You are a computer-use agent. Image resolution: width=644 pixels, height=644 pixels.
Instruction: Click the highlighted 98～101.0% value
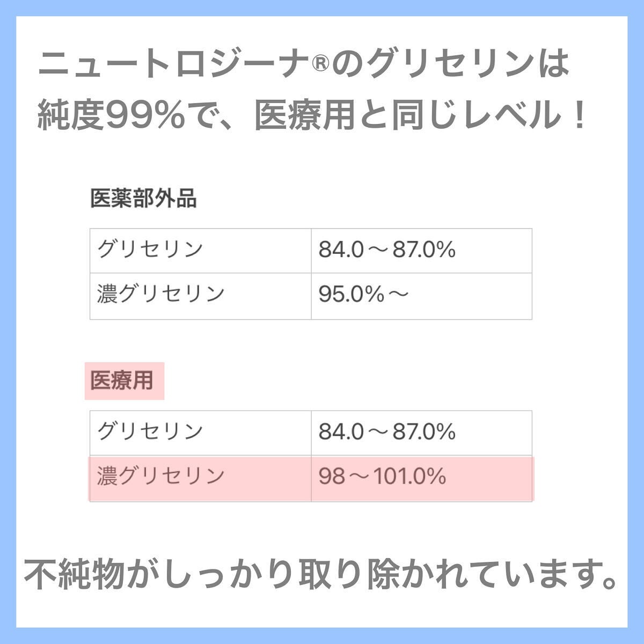(x=382, y=477)
